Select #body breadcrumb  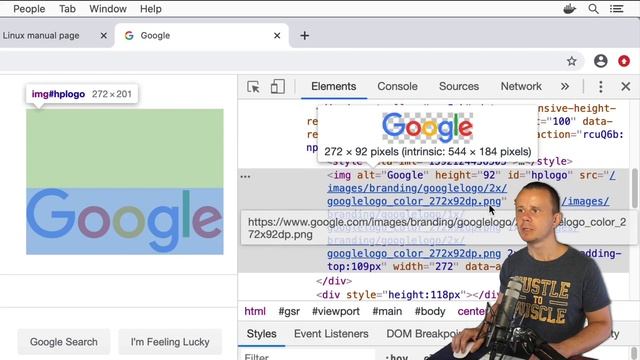pos(430,311)
